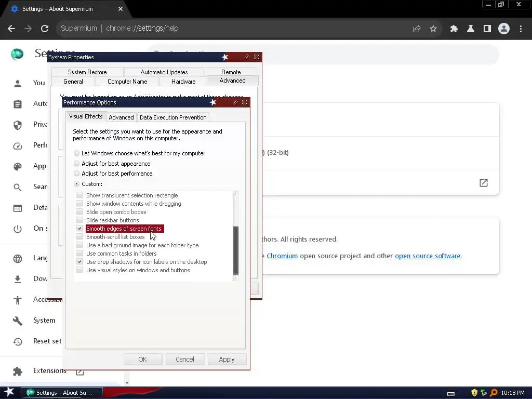Click the browser forward arrow
Screen dimensions: 532x399
[x=28, y=29]
